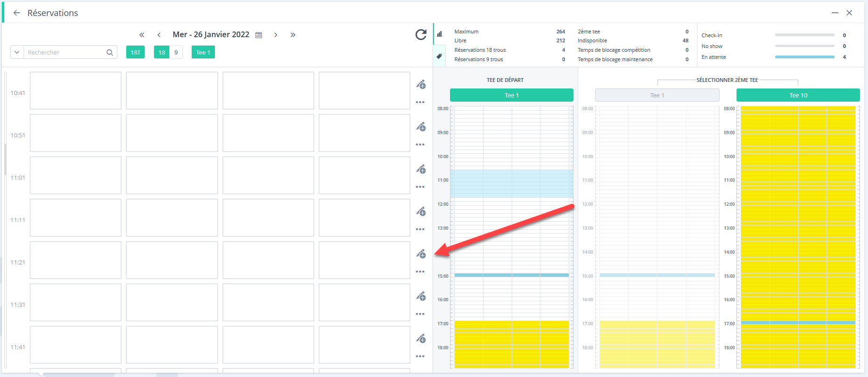Open the tag icon side tab
Screen dimensions: 868x377
[x=439, y=56]
